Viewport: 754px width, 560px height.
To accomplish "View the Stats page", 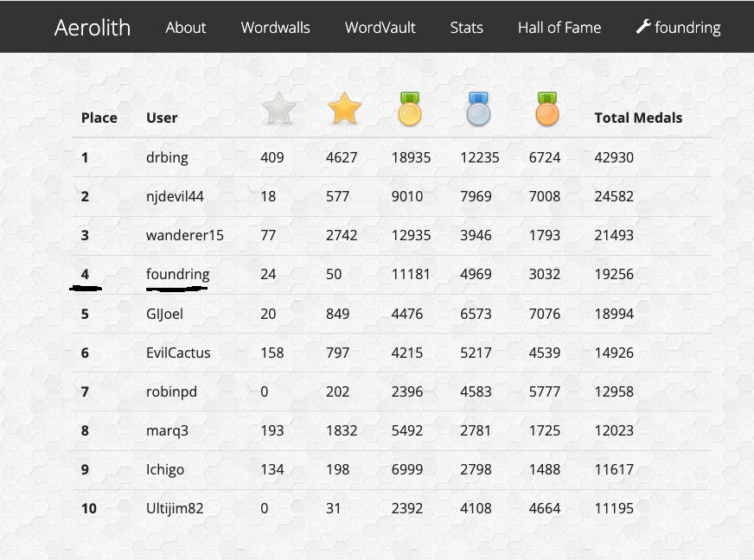I will click(x=466, y=28).
